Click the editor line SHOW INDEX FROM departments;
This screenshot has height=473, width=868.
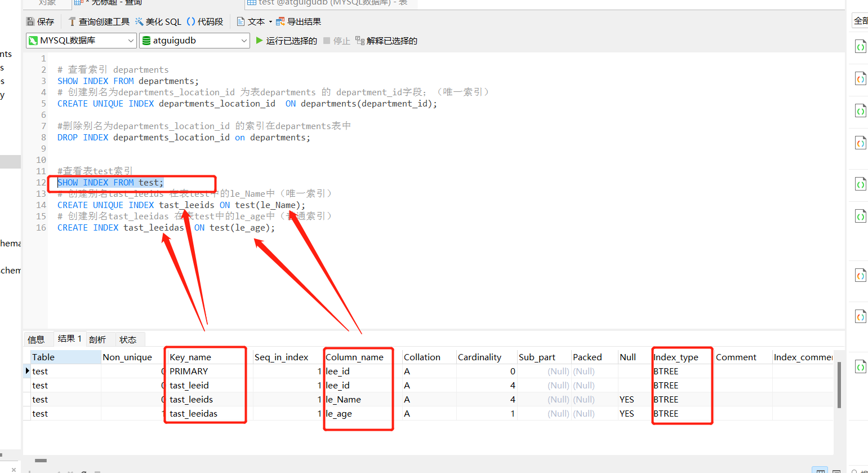[x=128, y=81]
